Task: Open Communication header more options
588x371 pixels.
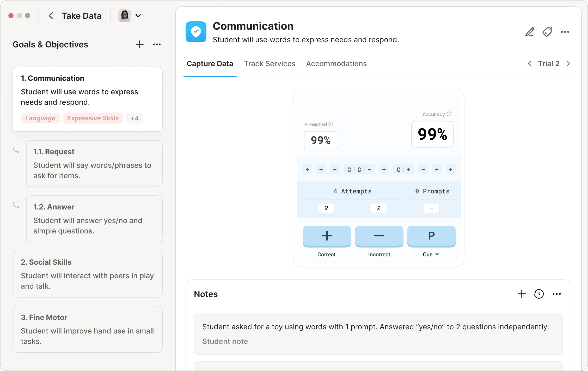Action: click(x=565, y=32)
